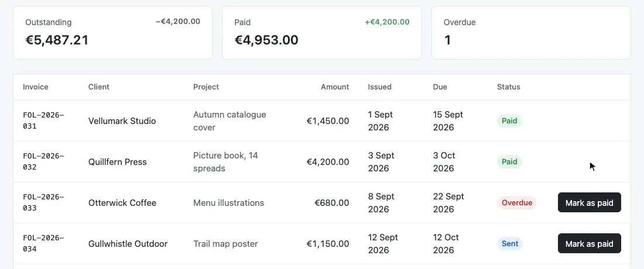
Task: Select the Status column header
Action: [x=508, y=87]
